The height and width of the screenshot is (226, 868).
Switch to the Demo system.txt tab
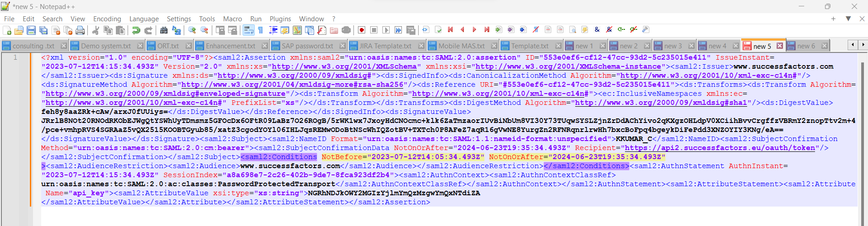pyautogui.click(x=106, y=46)
